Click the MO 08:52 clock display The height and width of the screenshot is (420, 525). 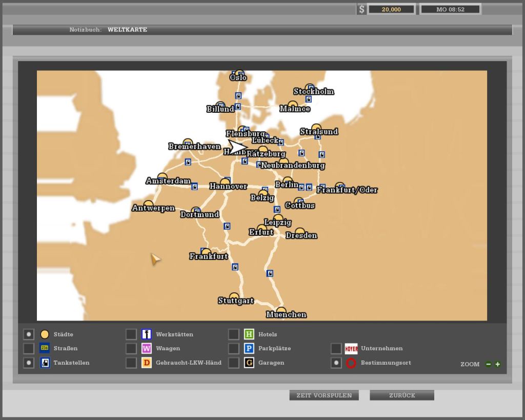[450, 9]
